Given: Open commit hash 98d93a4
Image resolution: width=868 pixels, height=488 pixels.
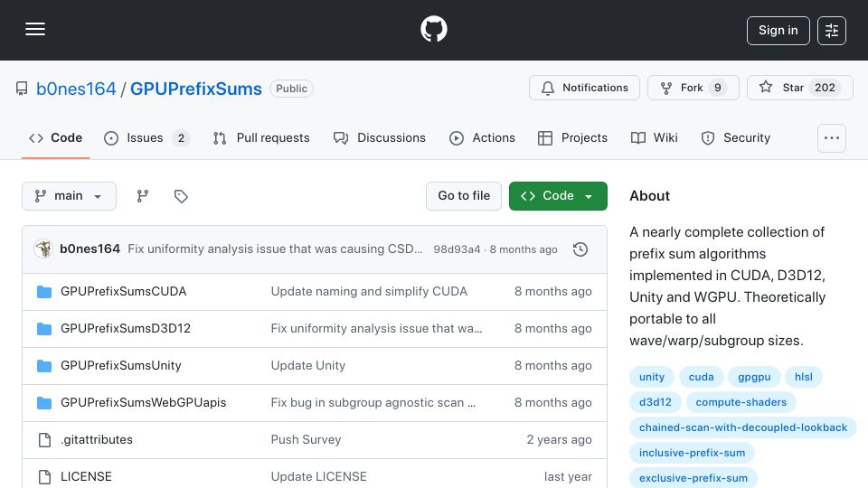Looking at the screenshot, I should pos(457,249).
